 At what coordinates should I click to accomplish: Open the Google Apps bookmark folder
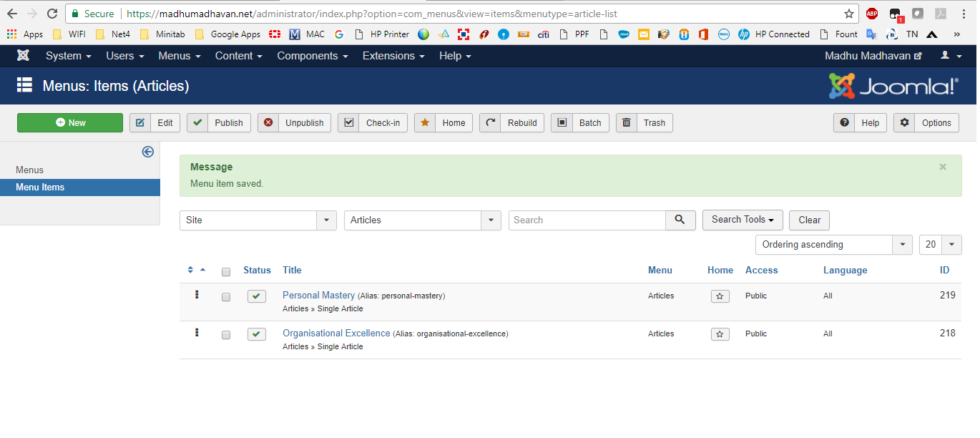pos(227,34)
